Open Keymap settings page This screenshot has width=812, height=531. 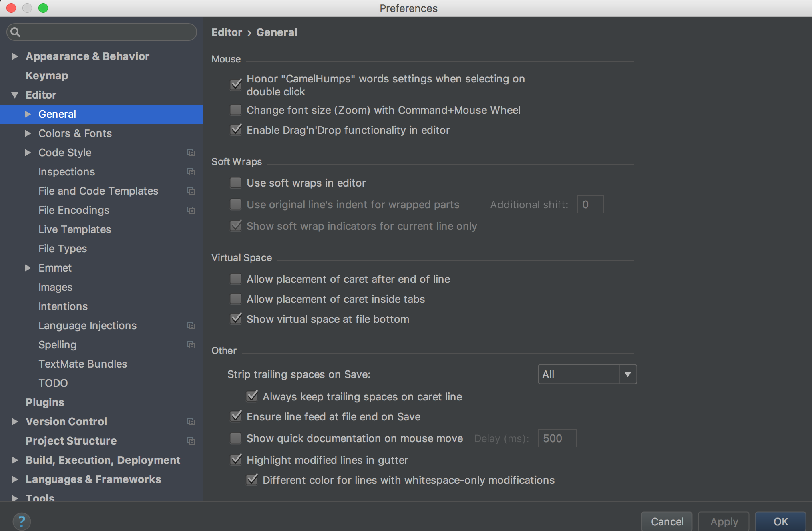point(47,76)
